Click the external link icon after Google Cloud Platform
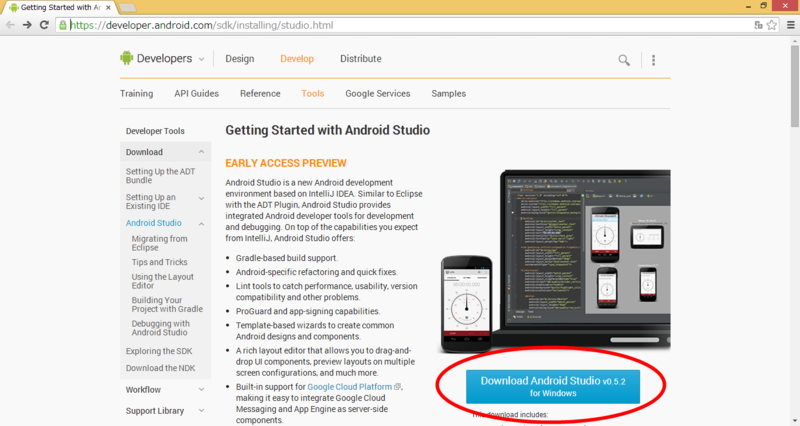Screen dimensions: 800x426 pyautogui.click(x=397, y=387)
